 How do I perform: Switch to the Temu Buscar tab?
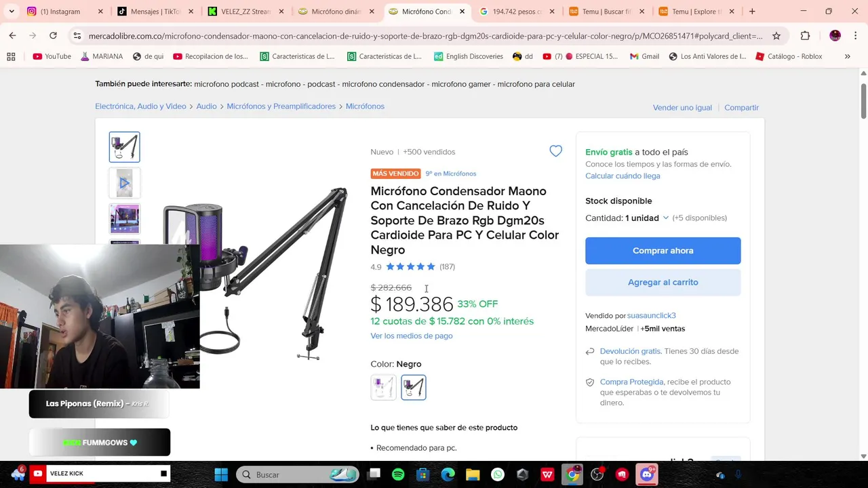[606, 12]
